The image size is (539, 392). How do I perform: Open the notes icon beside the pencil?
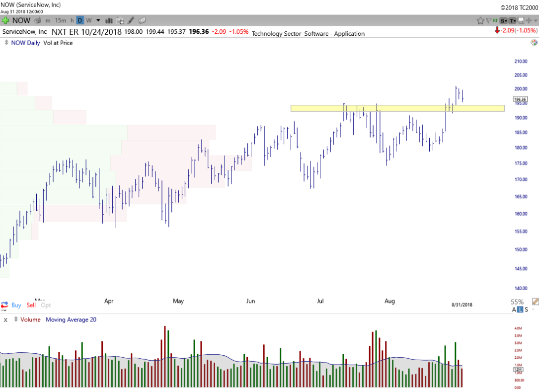[x=142, y=20]
